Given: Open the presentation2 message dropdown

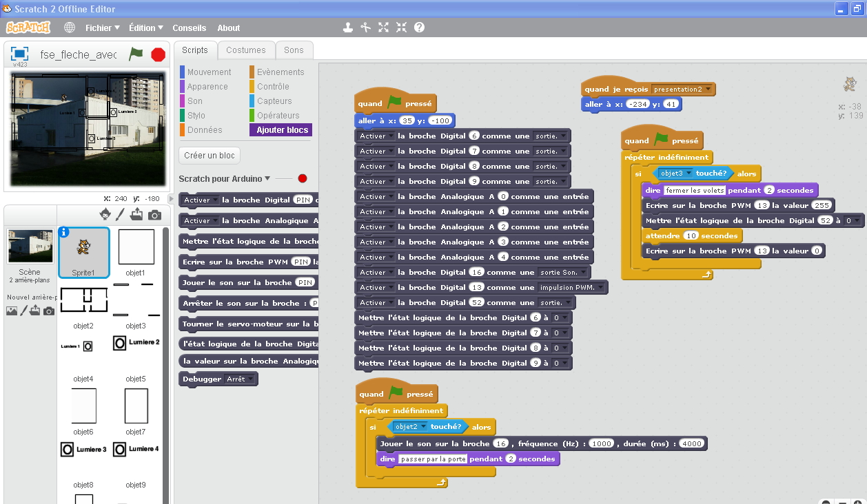Looking at the screenshot, I should (x=710, y=90).
